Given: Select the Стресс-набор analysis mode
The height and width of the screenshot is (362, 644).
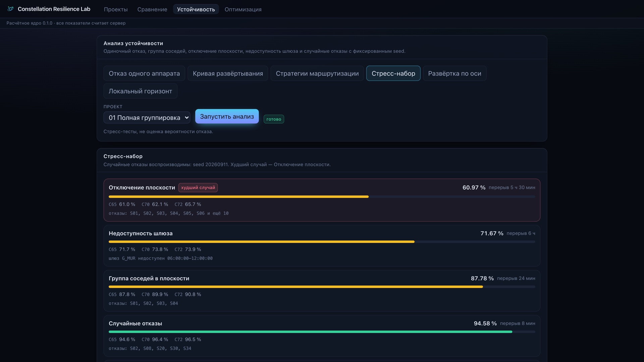Looking at the screenshot, I should 393,73.
